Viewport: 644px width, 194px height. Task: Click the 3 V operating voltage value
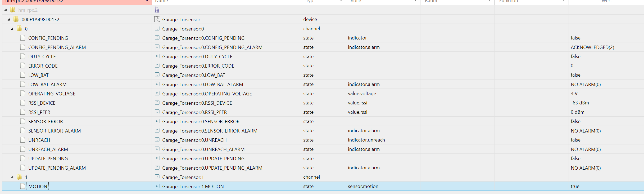point(574,94)
